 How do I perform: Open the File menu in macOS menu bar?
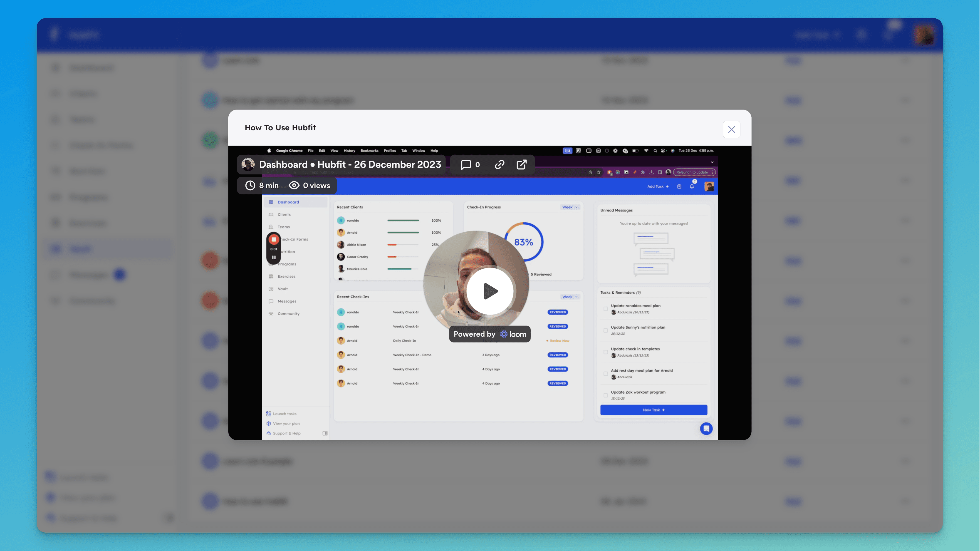click(x=310, y=151)
